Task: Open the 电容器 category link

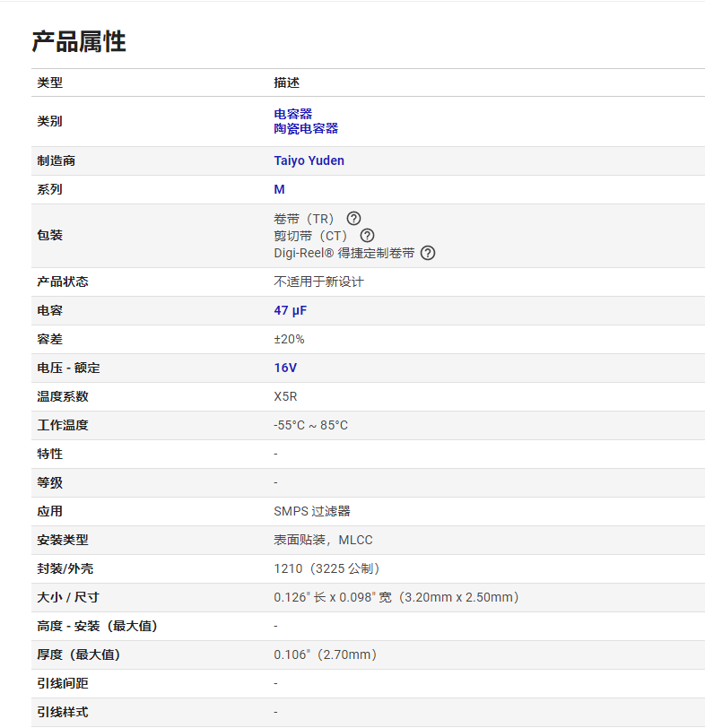Action: tap(293, 114)
